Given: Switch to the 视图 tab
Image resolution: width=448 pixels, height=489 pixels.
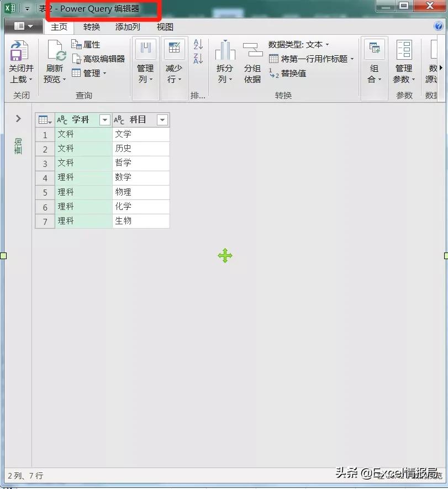Looking at the screenshot, I should 165,27.
